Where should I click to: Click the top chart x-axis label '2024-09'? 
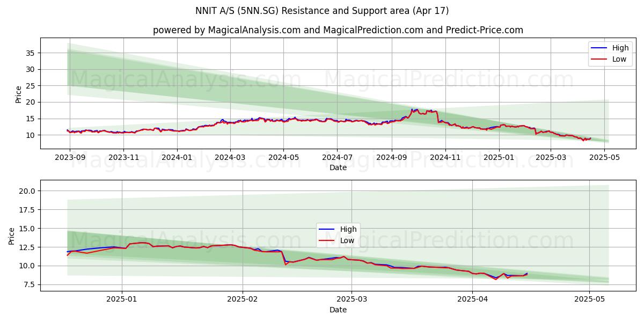391,158
